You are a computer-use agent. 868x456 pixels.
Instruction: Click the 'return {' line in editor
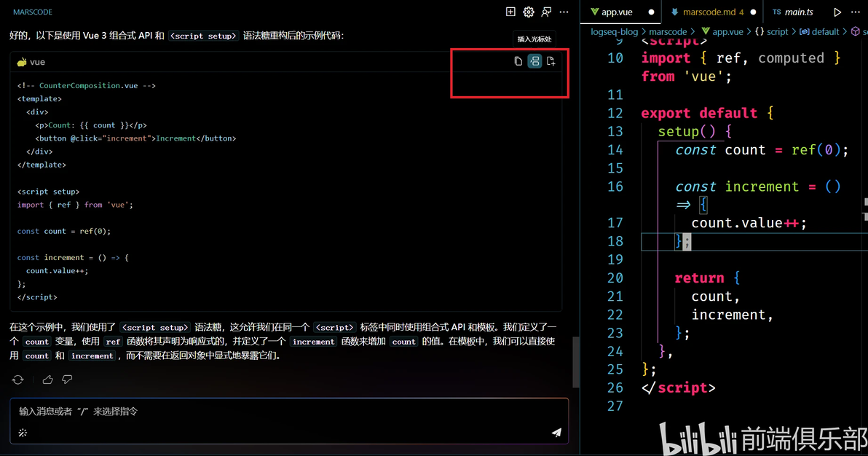(x=707, y=278)
